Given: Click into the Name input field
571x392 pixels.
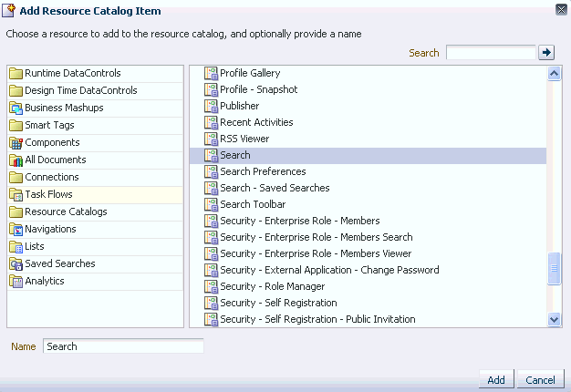Looking at the screenshot, I should (123, 346).
